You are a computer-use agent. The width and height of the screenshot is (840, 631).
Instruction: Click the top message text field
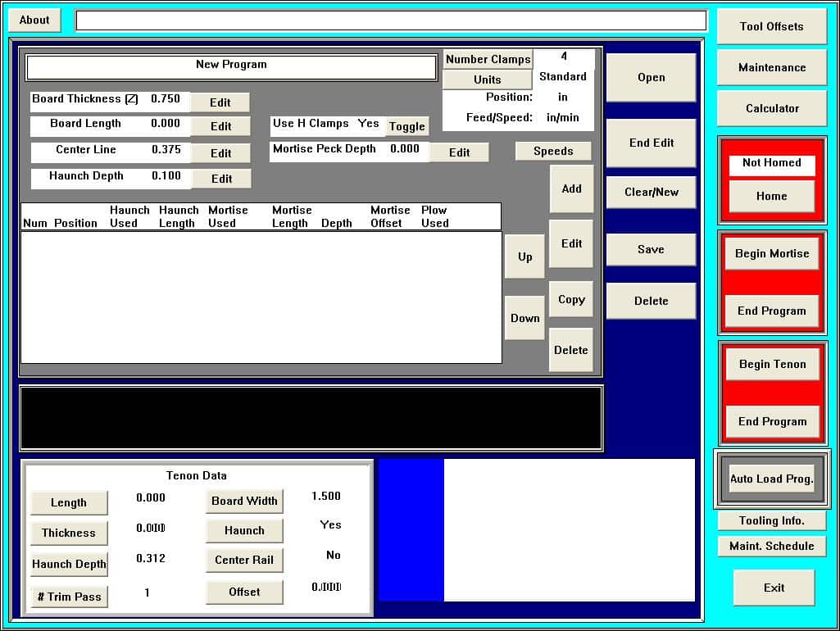pyautogui.click(x=391, y=20)
